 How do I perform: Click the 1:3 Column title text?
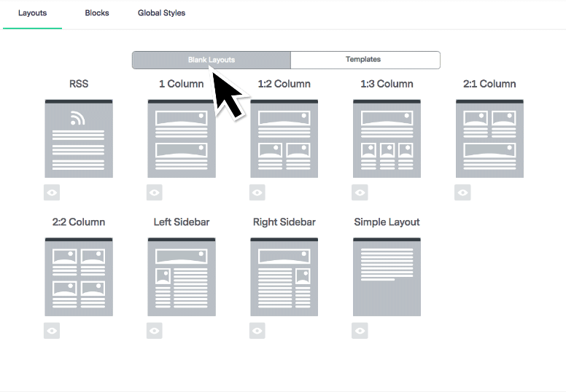[x=387, y=84]
